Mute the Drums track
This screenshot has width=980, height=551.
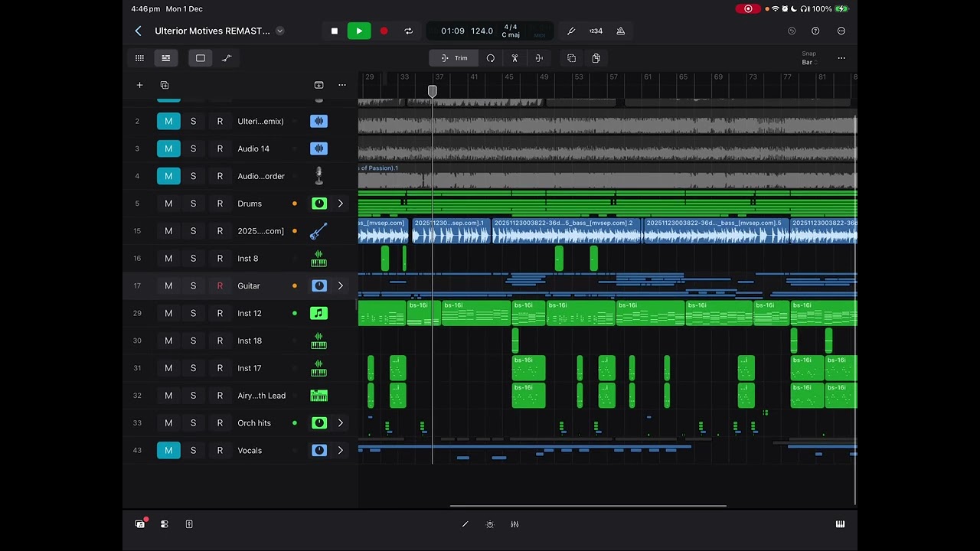click(168, 204)
